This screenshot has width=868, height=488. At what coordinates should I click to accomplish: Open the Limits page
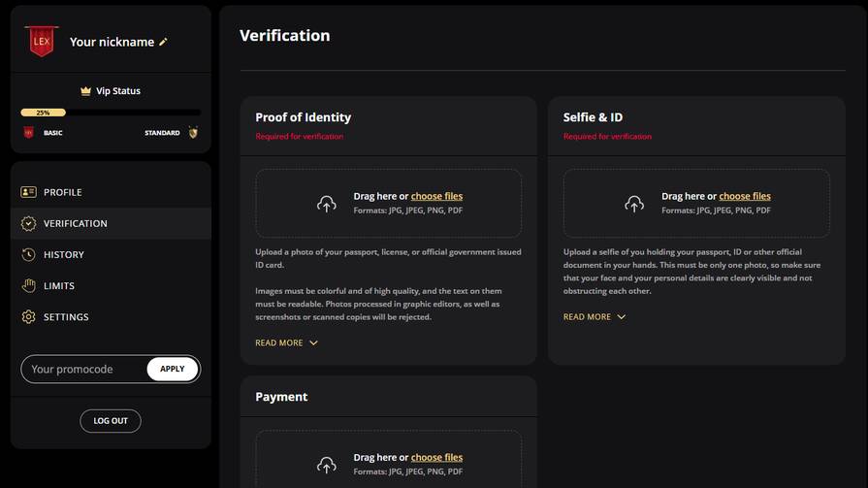tap(59, 285)
